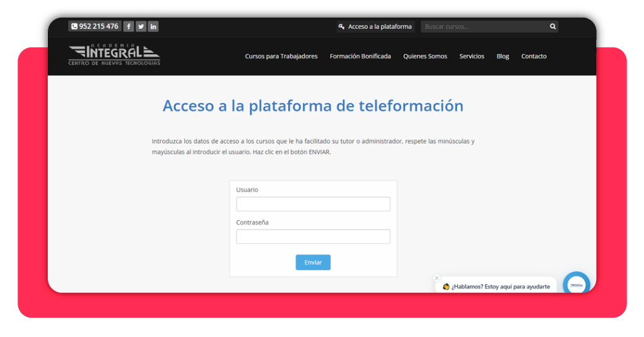This screenshot has width=644, height=337.
Task: Click the Usuario field label
Action: click(247, 190)
